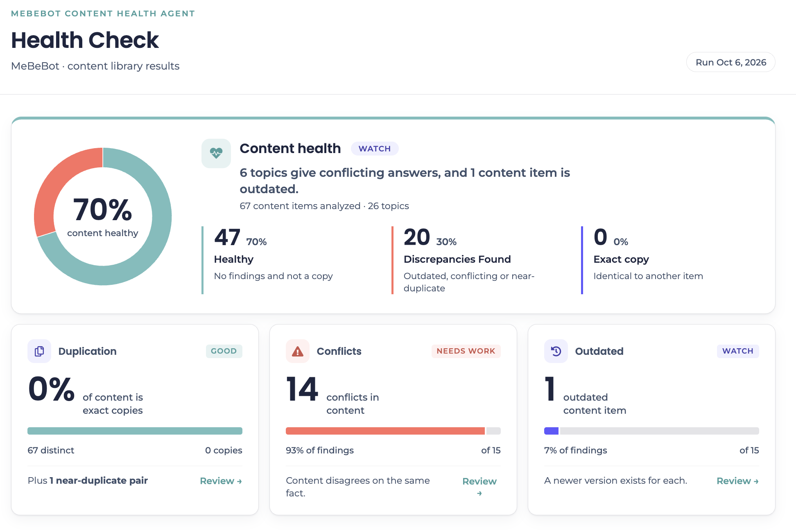Click MEBEBOT CONTENT HEALTH AGENT label
The width and height of the screenshot is (796, 532).
point(103,14)
